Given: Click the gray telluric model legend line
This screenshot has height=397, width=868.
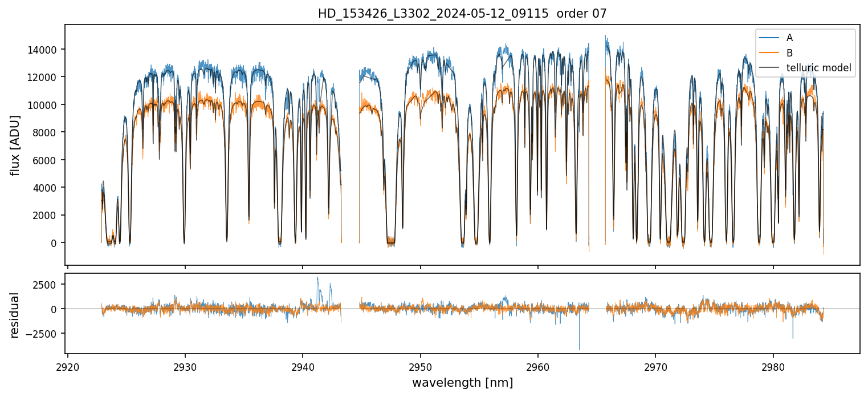Looking at the screenshot, I should (x=770, y=68).
